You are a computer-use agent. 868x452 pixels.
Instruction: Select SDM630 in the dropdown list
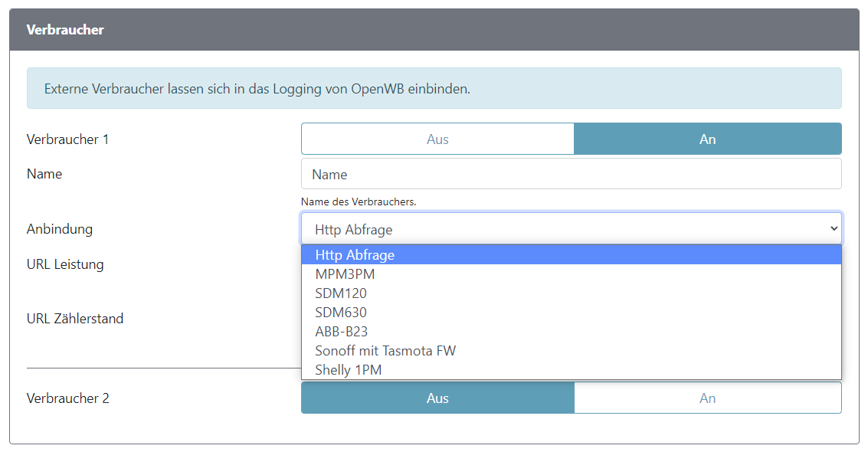341,313
